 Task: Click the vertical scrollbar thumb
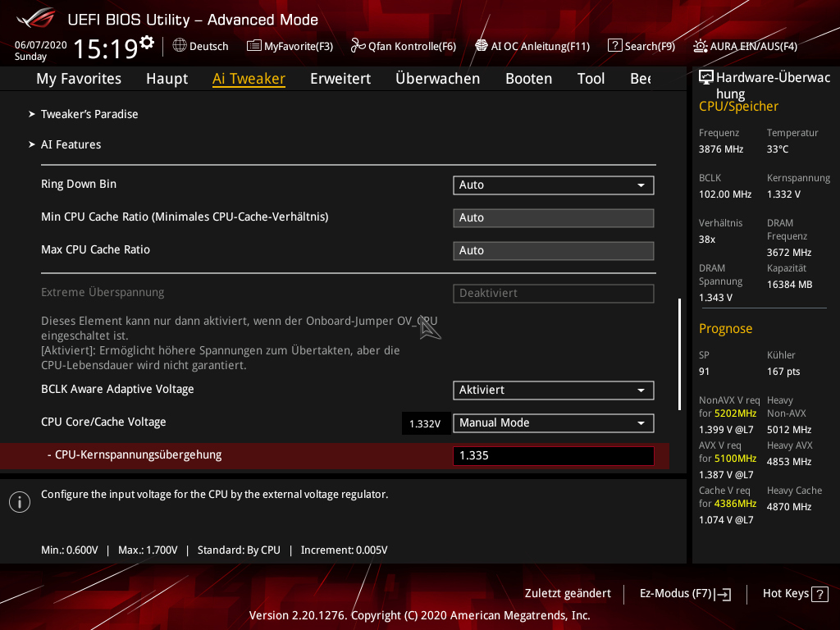[680, 354]
